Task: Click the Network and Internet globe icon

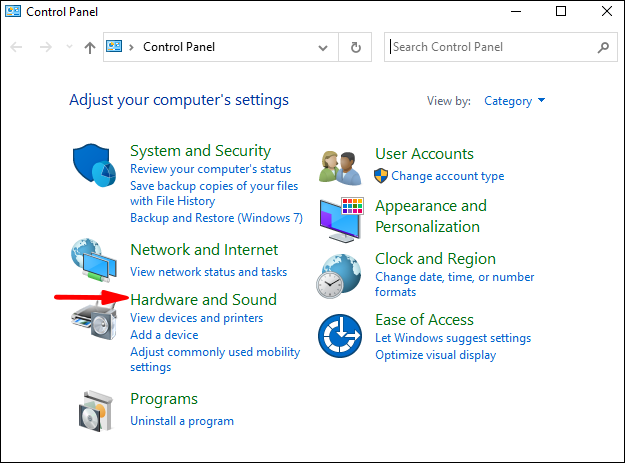Action: point(96,261)
